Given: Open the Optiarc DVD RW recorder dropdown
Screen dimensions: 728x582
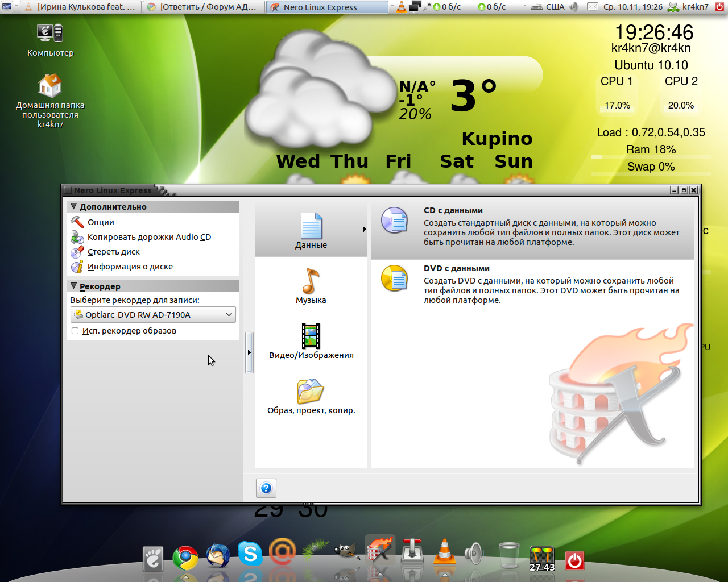Looking at the screenshot, I should point(153,315).
